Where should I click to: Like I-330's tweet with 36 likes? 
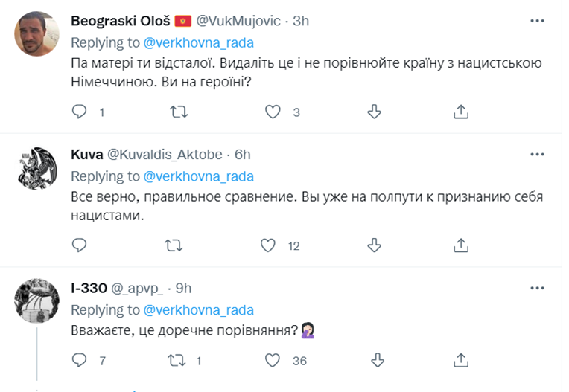pyautogui.click(x=273, y=360)
